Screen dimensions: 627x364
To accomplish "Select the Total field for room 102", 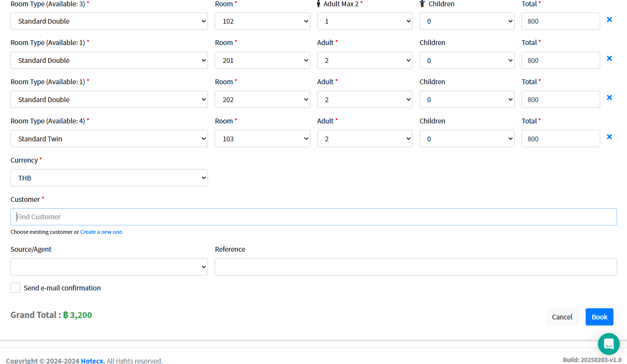I will pos(560,21).
